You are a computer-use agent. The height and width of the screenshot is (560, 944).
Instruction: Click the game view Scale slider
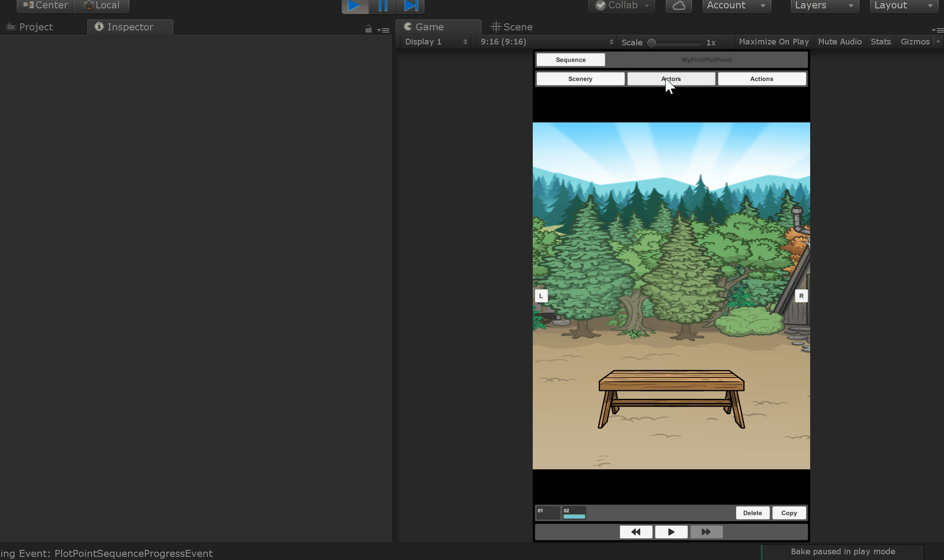[675, 43]
